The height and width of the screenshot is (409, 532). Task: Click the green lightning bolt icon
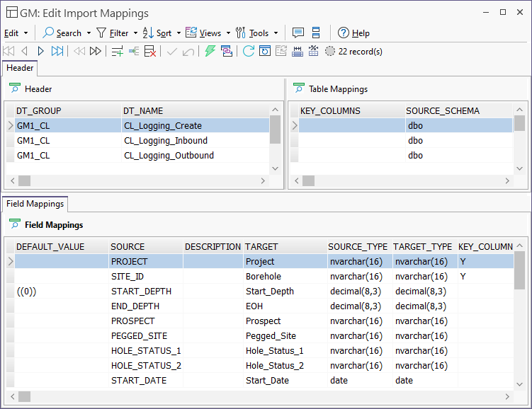click(x=210, y=51)
